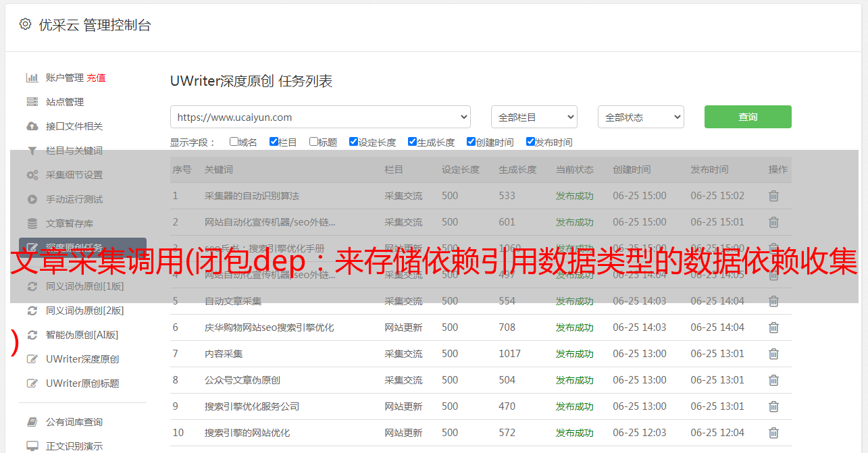This screenshot has width=868, height=453.
Task: Click the edit icon beside UWriter深度原创
Action: [x=32, y=359]
